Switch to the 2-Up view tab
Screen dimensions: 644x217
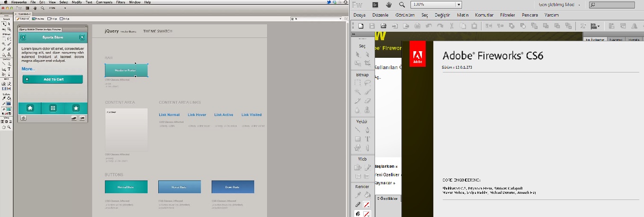point(52,19)
